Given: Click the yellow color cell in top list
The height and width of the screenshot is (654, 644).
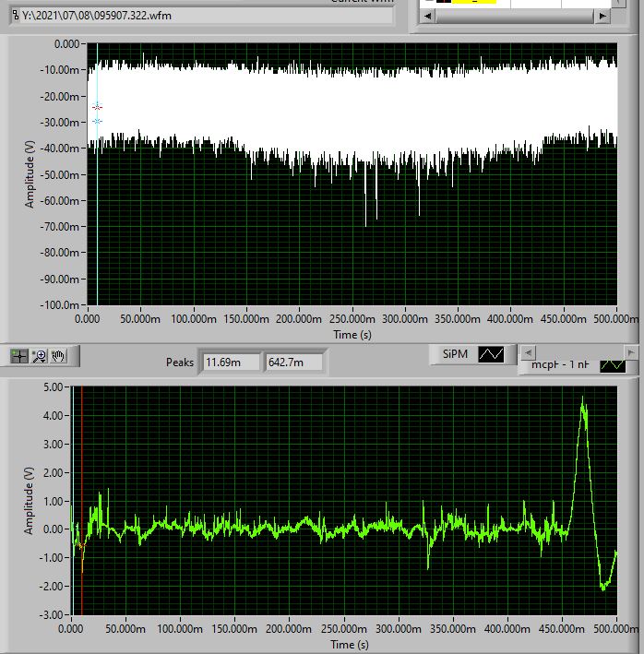Looking at the screenshot, I should coord(474,2).
